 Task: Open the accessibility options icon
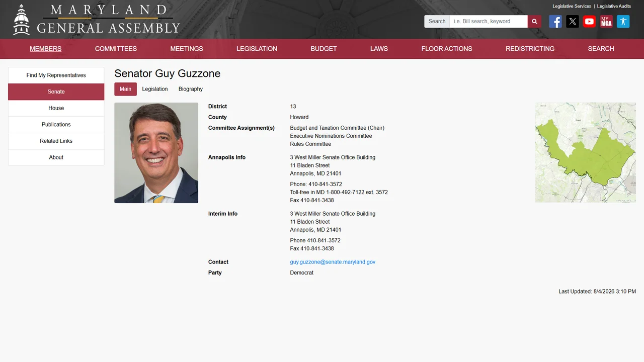point(623,21)
